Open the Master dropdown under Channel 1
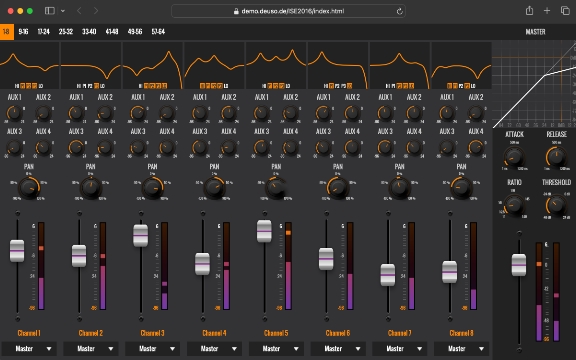 [29, 349]
